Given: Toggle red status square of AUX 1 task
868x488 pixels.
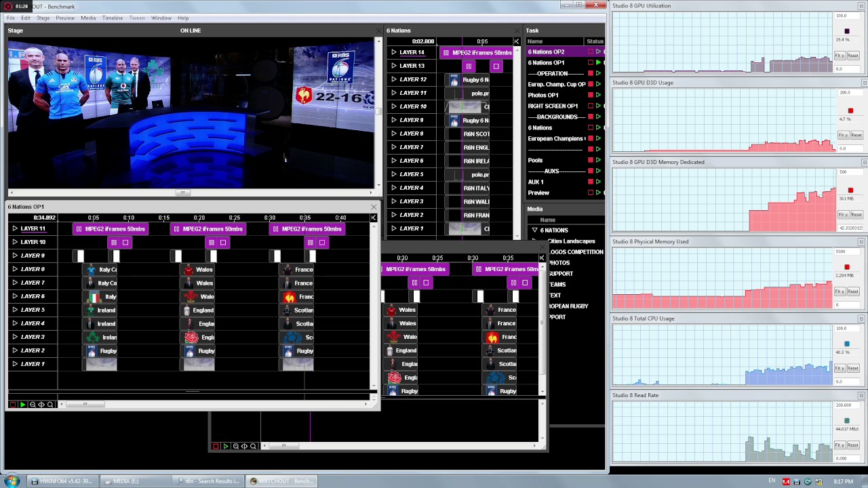Looking at the screenshot, I should pos(590,182).
